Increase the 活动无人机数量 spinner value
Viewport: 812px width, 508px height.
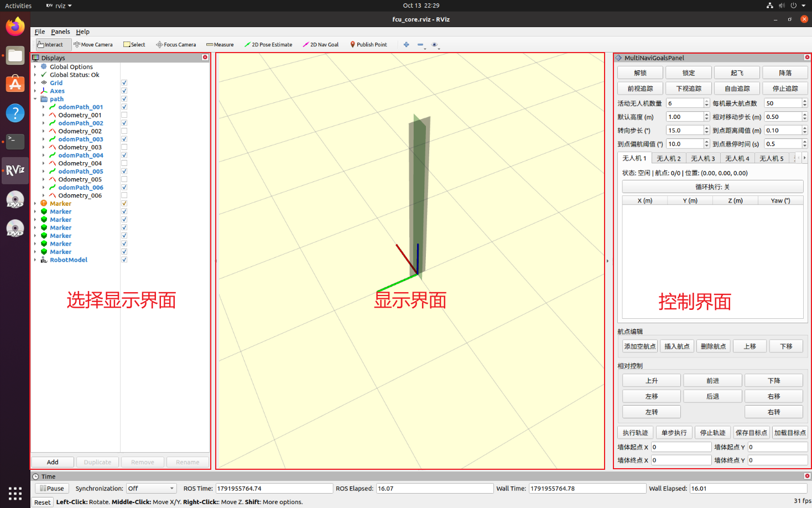click(x=706, y=101)
